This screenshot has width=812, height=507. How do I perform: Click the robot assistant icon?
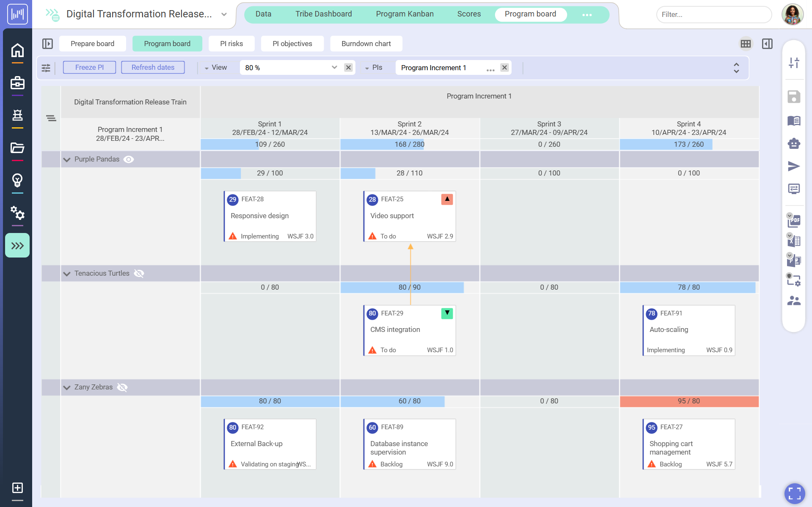coord(794,144)
